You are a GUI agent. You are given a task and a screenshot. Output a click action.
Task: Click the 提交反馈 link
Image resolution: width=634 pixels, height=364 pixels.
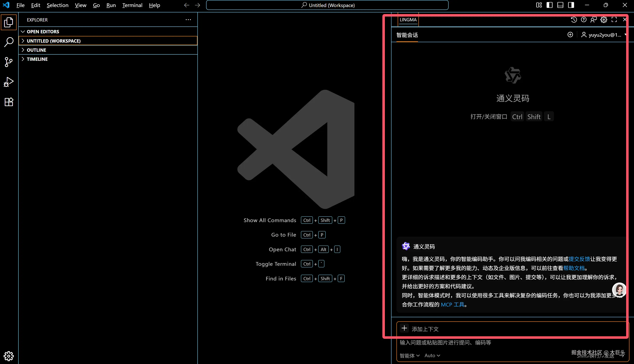pos(579,259)
